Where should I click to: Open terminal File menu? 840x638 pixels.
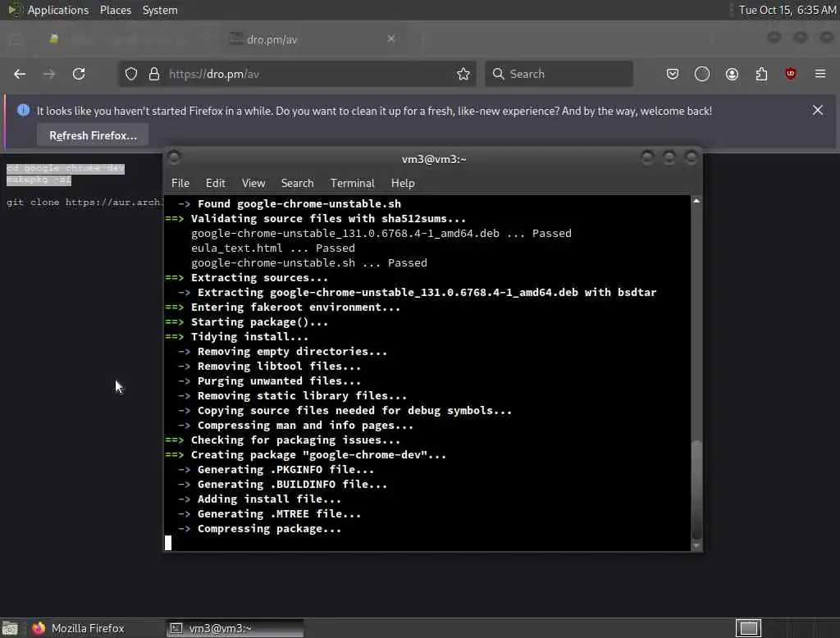point(180,183)
